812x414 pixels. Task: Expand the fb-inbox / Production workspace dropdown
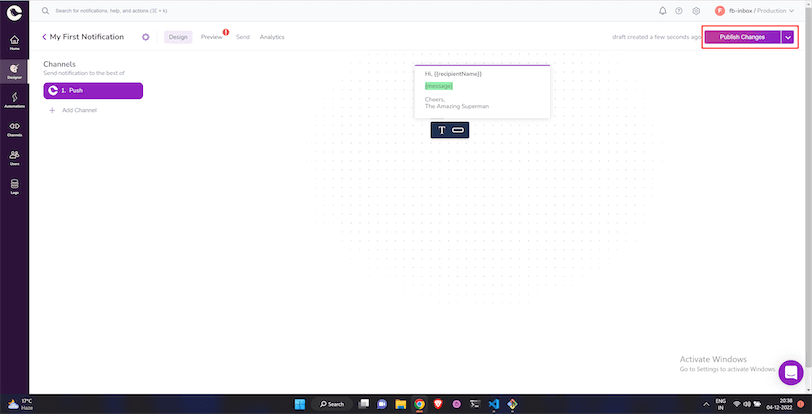pos(761,11)
